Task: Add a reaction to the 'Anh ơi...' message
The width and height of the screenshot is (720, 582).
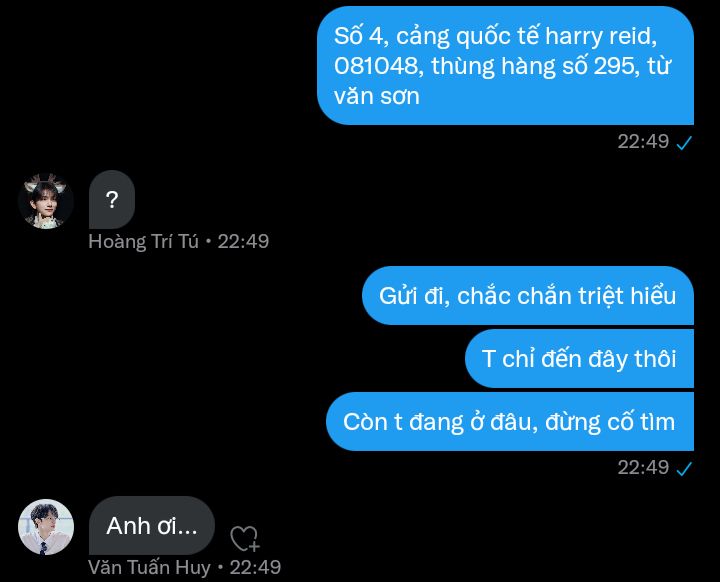Action: pyautogui.click(x=245, y=538)
